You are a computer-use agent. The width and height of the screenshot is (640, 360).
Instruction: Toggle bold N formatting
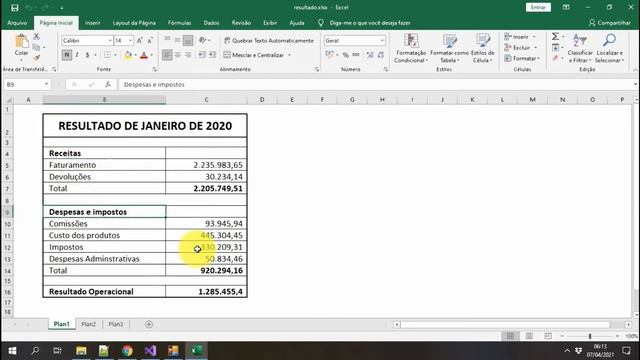point(67,55)
